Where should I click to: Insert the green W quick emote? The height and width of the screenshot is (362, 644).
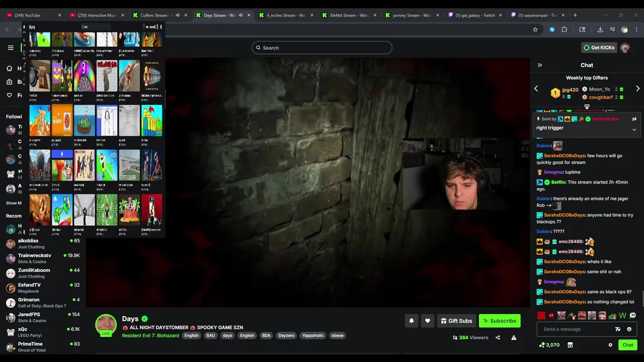[x=622, y=316]
